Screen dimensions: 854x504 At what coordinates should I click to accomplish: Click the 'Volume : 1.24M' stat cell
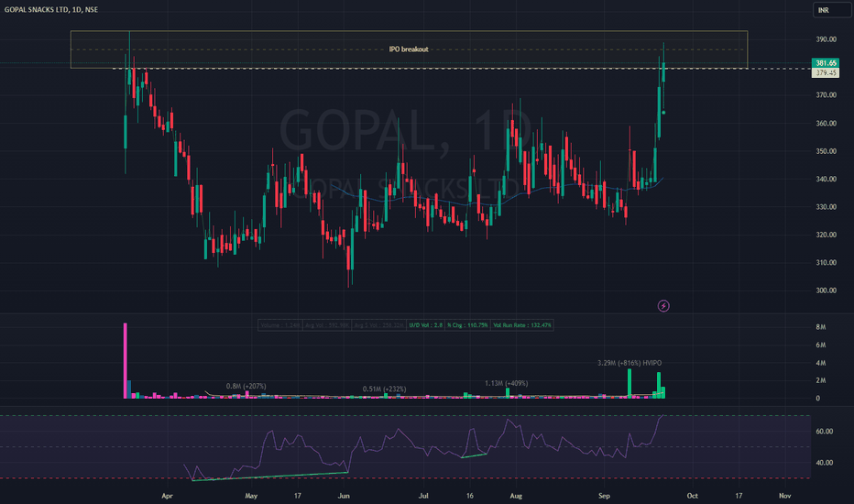point(280,325)
